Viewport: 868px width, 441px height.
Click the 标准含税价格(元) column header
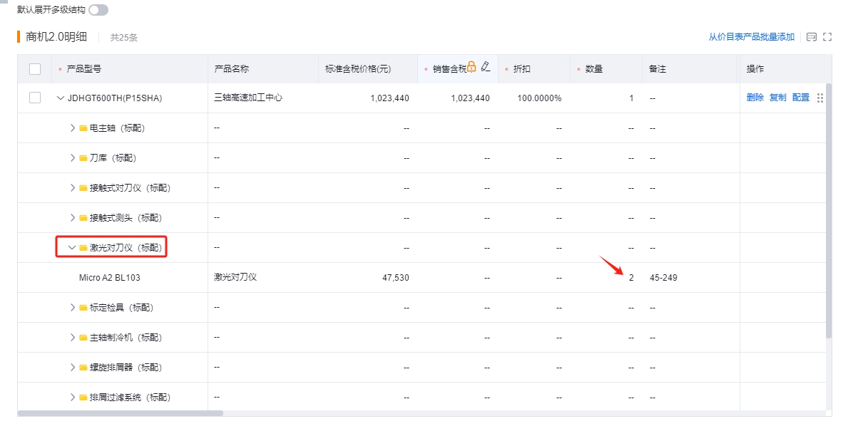358,69
